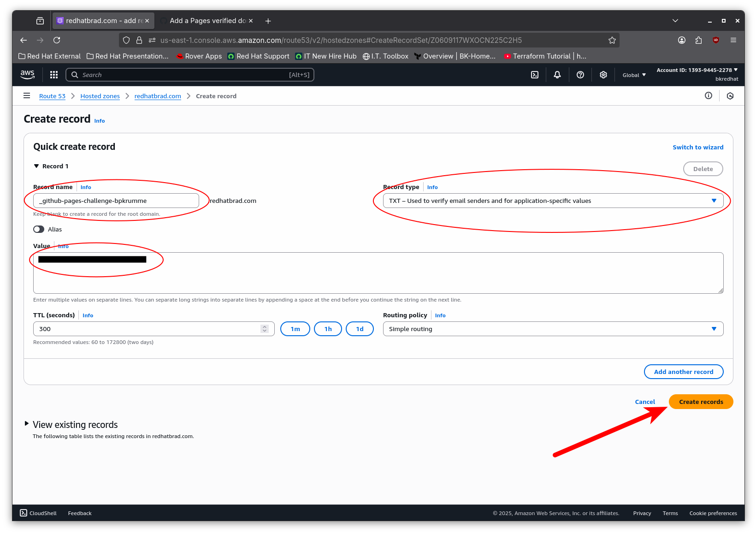Expand View existing records
Viewport: 756px width, 534px height.
click(27, 423)
